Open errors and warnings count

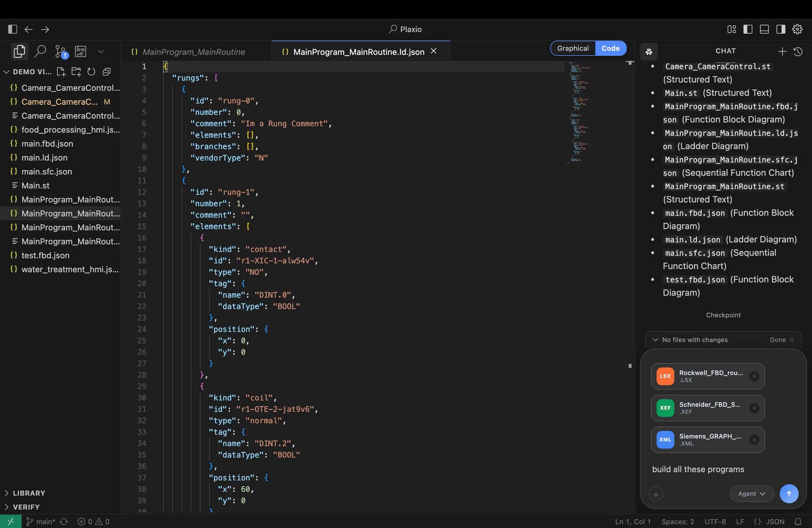point(94,522)
